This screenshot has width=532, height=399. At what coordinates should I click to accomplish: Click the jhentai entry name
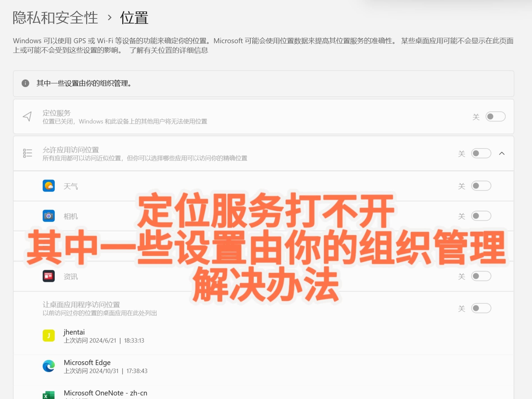74,332
